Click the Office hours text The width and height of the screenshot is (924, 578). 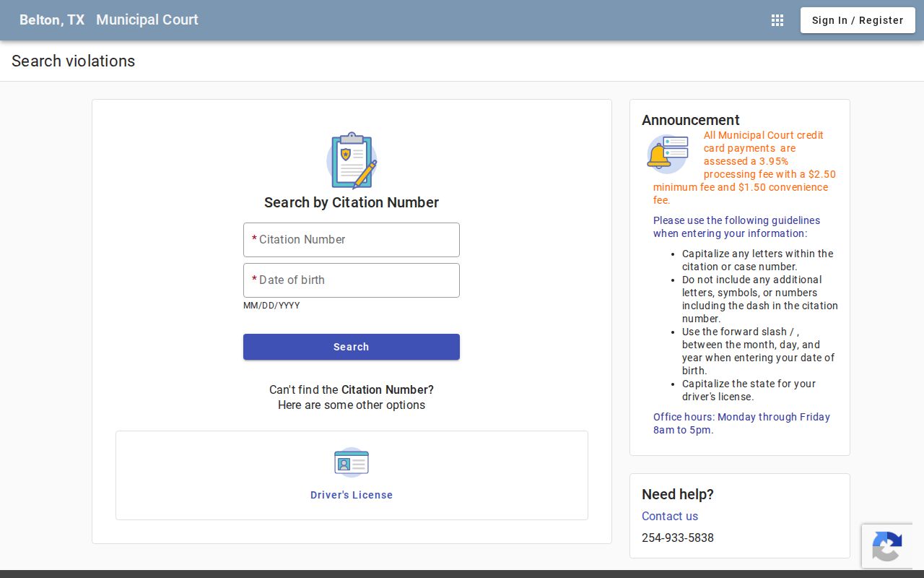741,423
